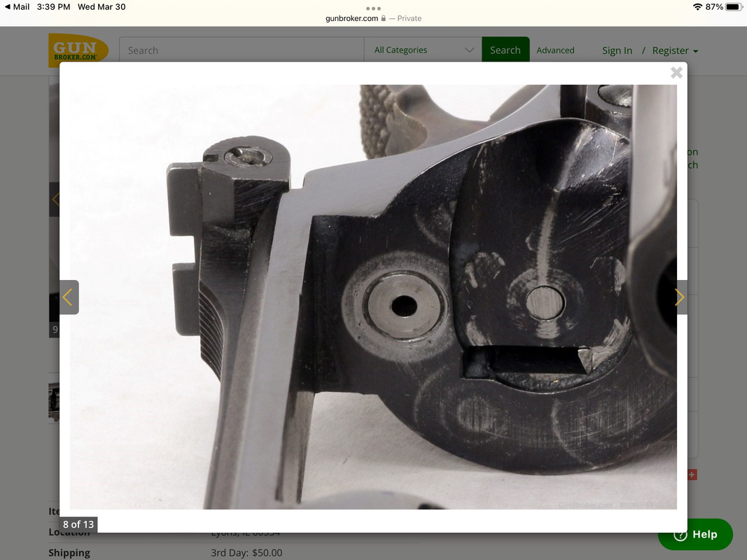Click into the Search text field
747x560 pixels.
point(242,50)
